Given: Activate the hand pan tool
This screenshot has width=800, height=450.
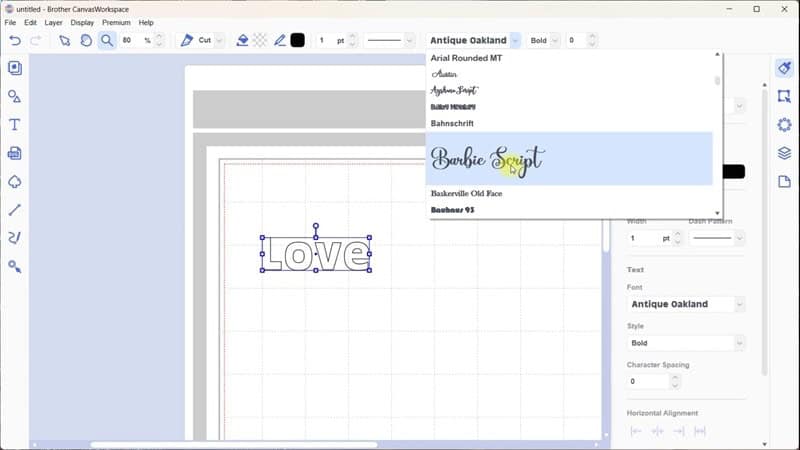Looking at the screenshot, I should point(86,40).
